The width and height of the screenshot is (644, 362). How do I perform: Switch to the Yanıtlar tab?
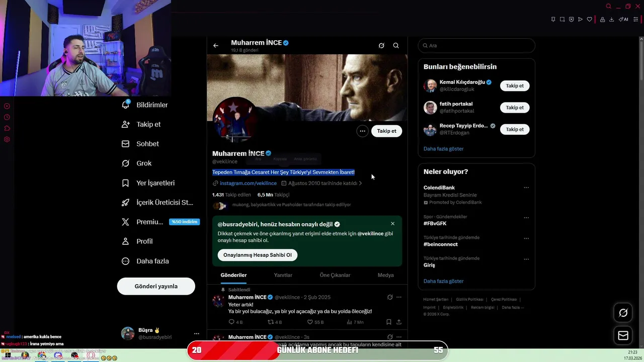(283, 275)
